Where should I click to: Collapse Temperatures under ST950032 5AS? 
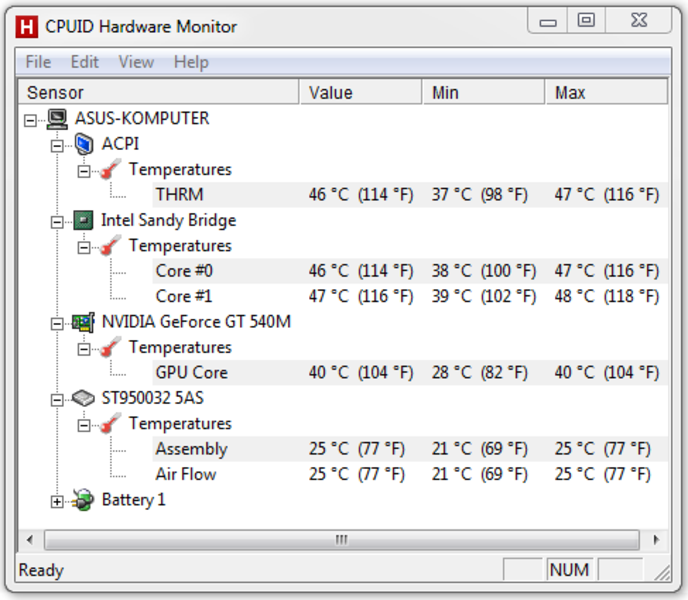point(84,425)
